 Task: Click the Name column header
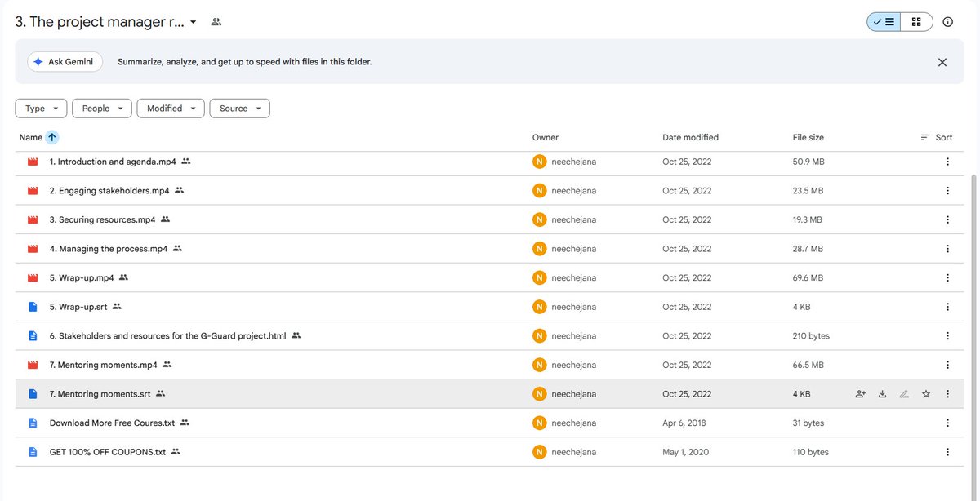point(31,138)
